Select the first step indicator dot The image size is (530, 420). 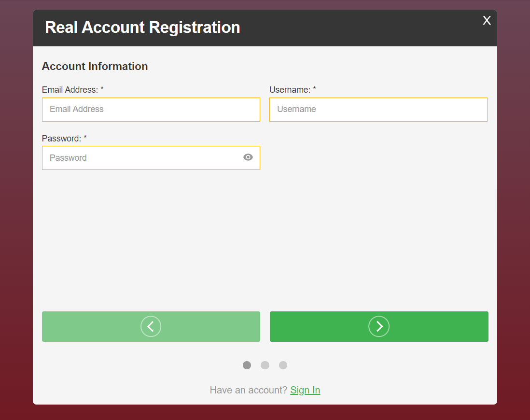(x=247, y=365)
